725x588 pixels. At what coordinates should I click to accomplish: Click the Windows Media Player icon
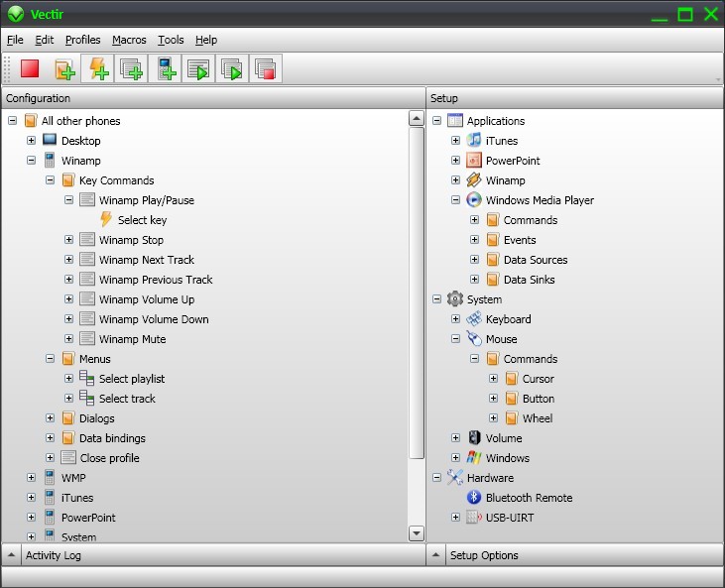(474, 200)
